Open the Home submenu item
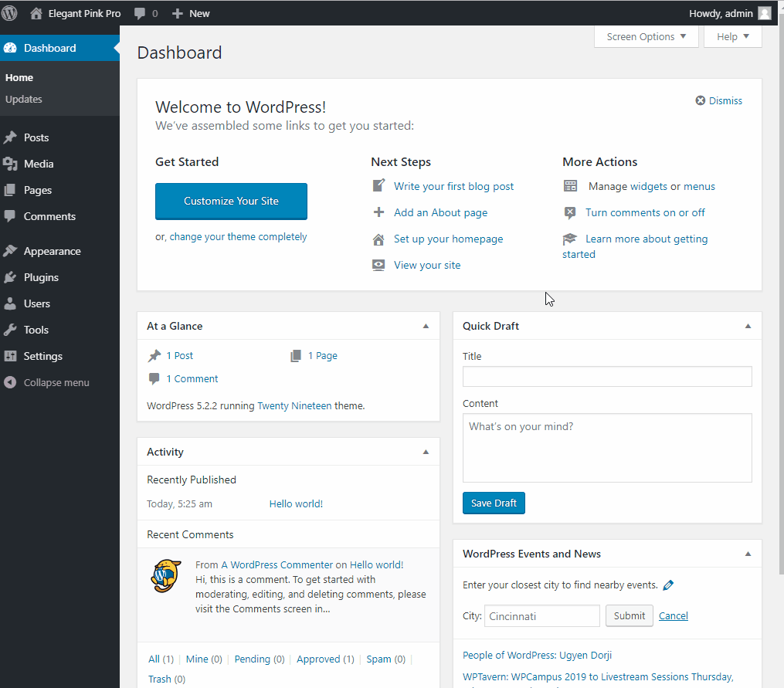The image size is (784, 688). pos(19,77)
